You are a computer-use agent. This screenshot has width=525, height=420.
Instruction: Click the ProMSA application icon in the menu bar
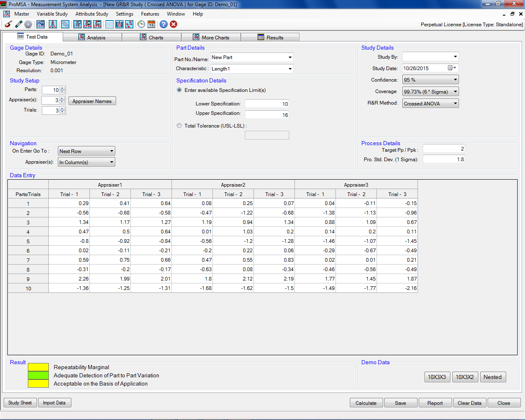[x=7, y=14]
